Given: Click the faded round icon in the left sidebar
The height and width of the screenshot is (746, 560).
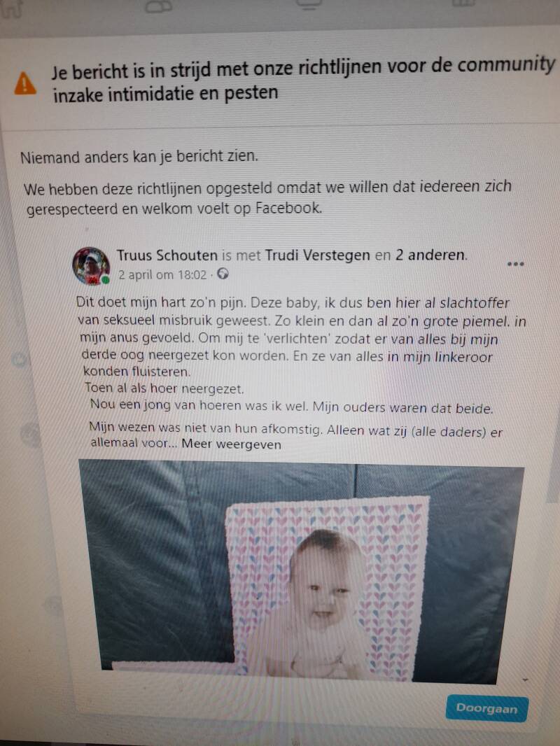Looking at the screenshot, I should coord(20,360).
